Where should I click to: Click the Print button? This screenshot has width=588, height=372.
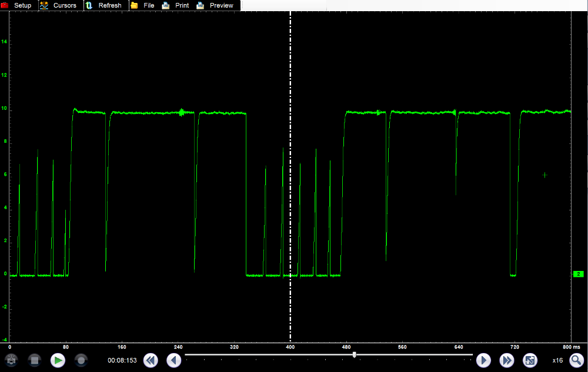(x=182, y=5)
